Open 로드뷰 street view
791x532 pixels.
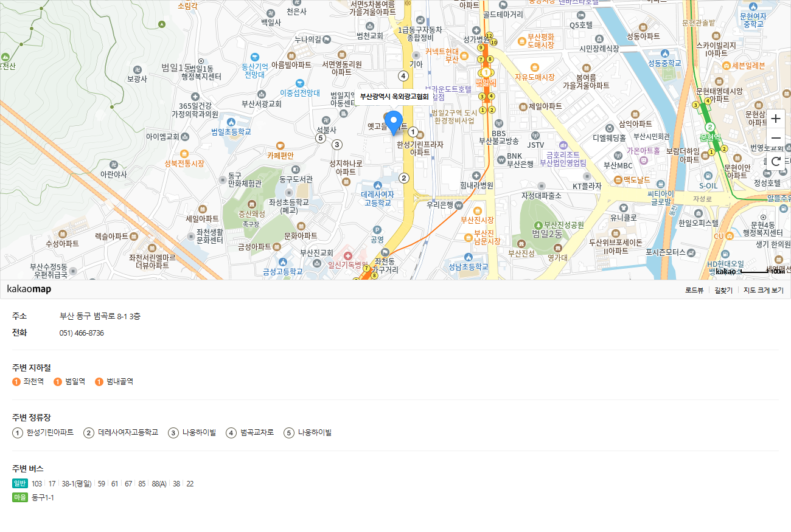click(x=694, y=290)
